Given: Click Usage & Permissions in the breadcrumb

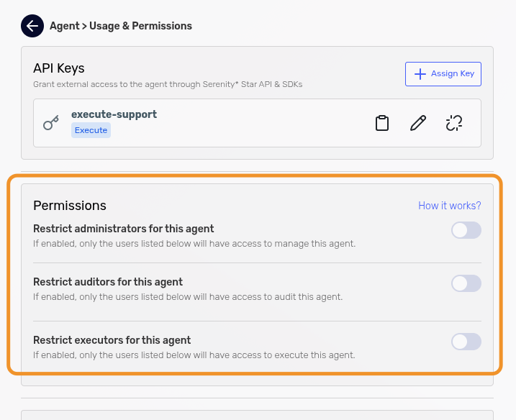Looking at the screenshot, I should [x=140, y=26].
